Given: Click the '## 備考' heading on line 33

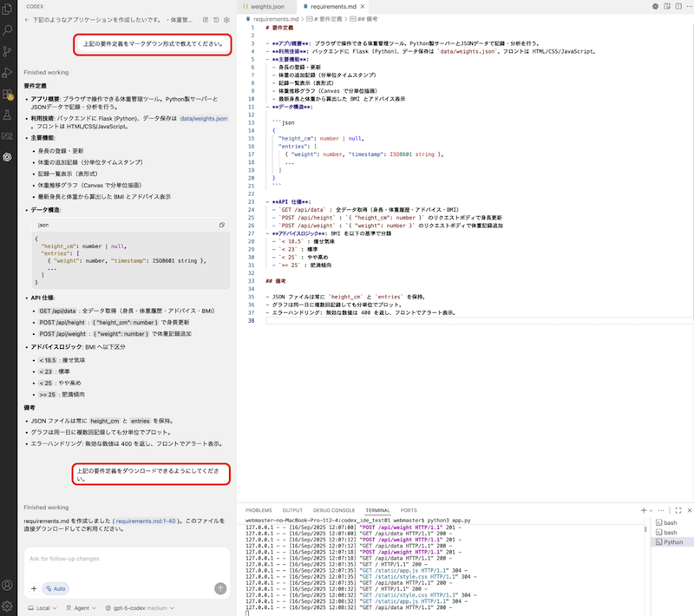Looking at the screenshot, I should (276, 281).
